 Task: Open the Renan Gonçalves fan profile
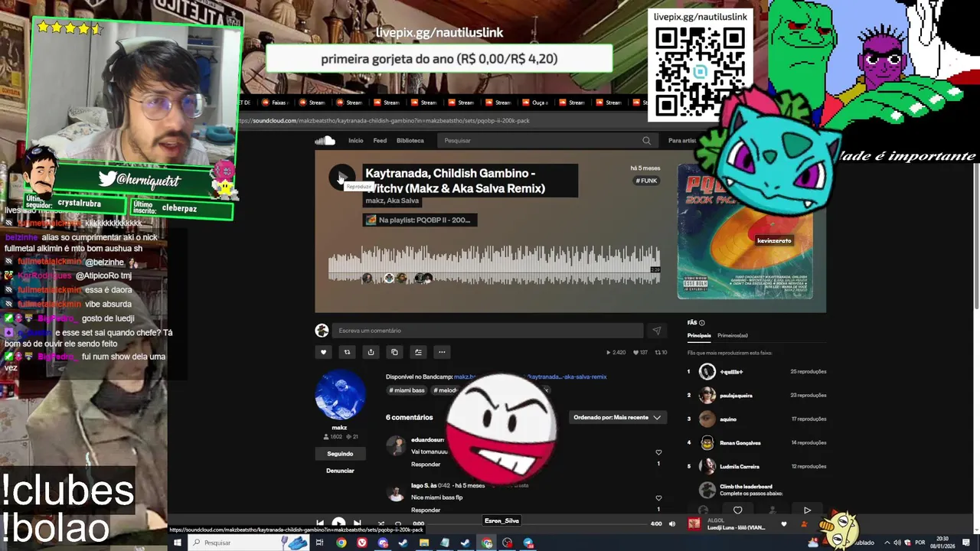pos(740,443)
